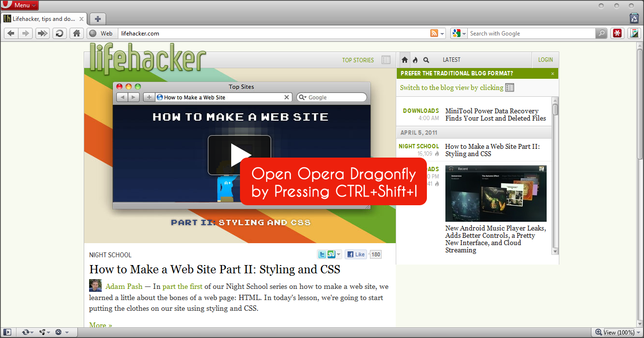The image size is (644, 338).
Task: Click the sidebar scrollbar down arrow
Action: tap(555, 251)
